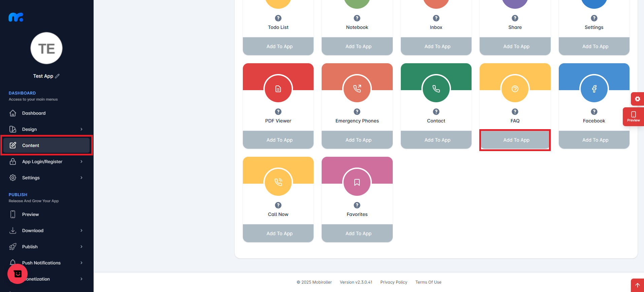Expand the Design menu chevron

82,129
